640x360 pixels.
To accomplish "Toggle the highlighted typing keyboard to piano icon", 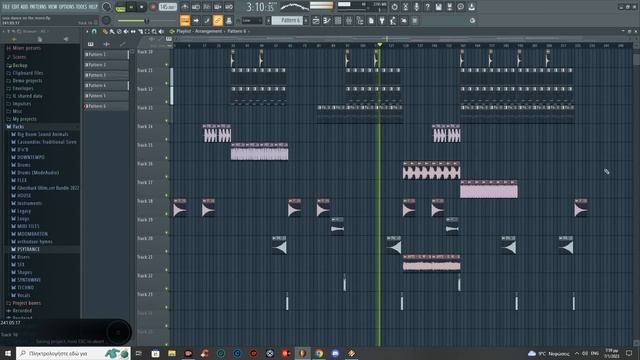I will [x=185, y=20].
